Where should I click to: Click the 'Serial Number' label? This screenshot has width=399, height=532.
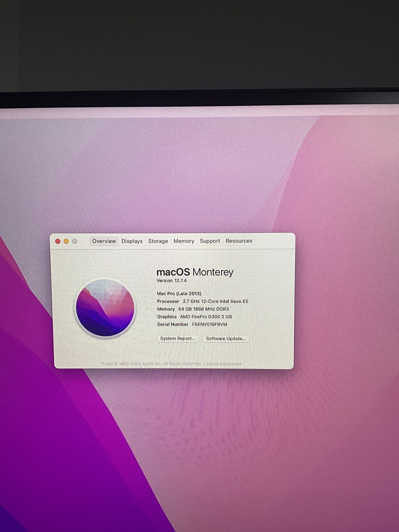pos(173,324)
